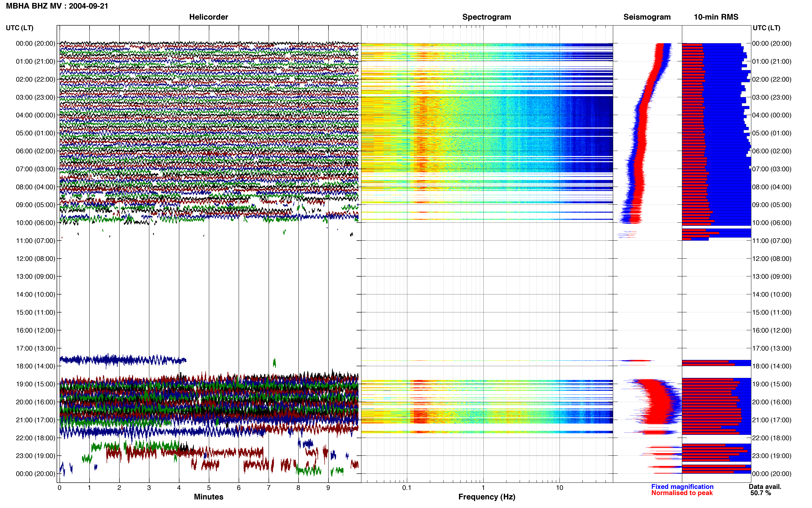Select tick label '2' on the Minutes axis
Image resolution: width=812 pixels, height=508 pixels.
pos(119,488)
